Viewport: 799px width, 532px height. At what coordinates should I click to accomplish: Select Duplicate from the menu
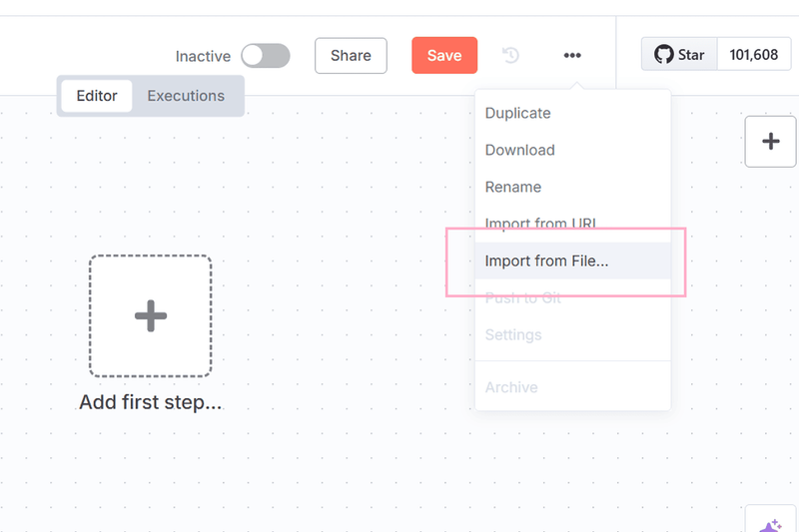coord(517,113)
